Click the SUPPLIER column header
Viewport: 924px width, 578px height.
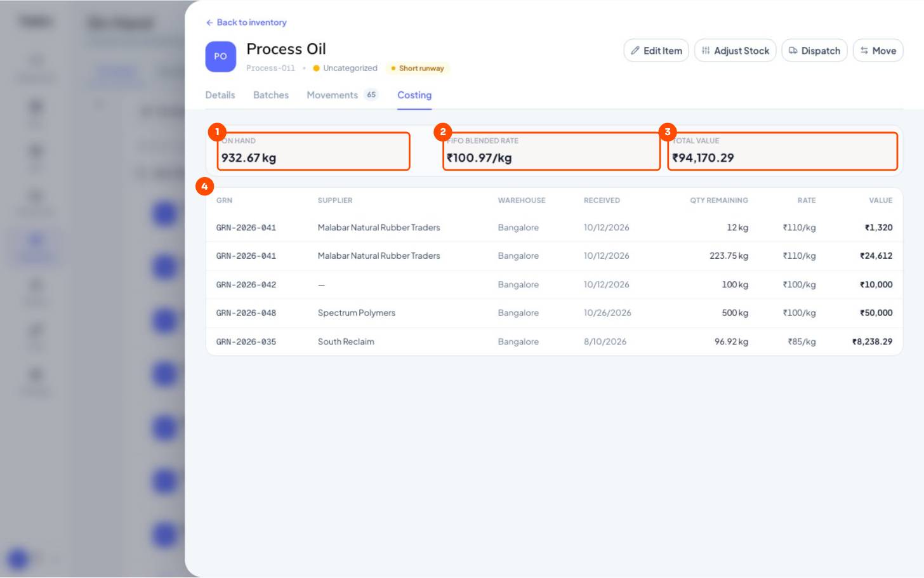coord(335,200)
